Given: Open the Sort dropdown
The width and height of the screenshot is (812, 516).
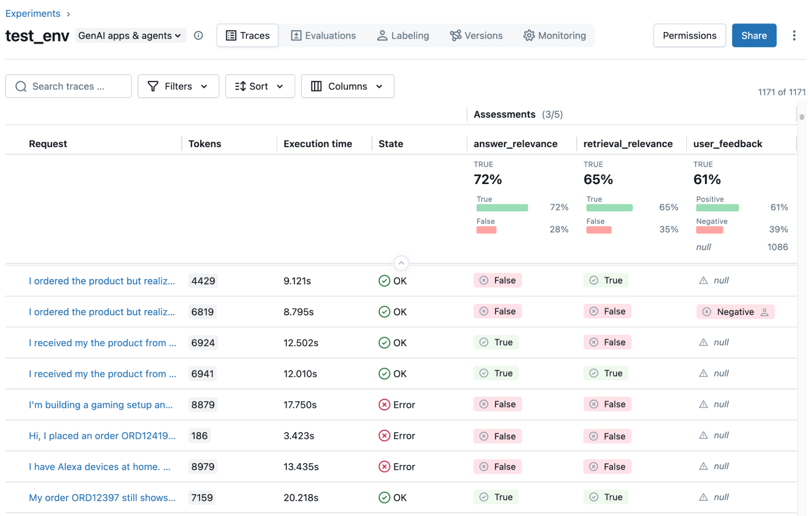Looking at the screenshot, I should (x=260, y=86).
